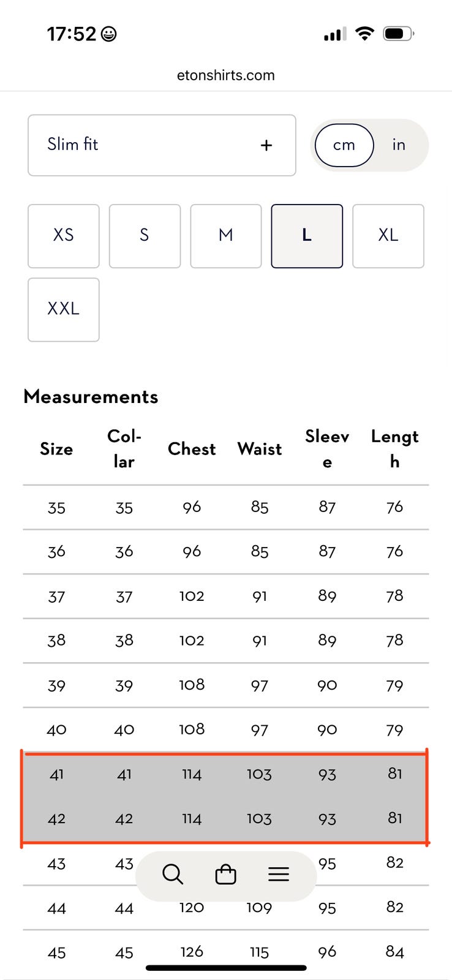Image resolution: width=452 pixels, height=980 pixels.
Task: Switch units to inches
Action: pyautogui.click(x=399, y=145)
